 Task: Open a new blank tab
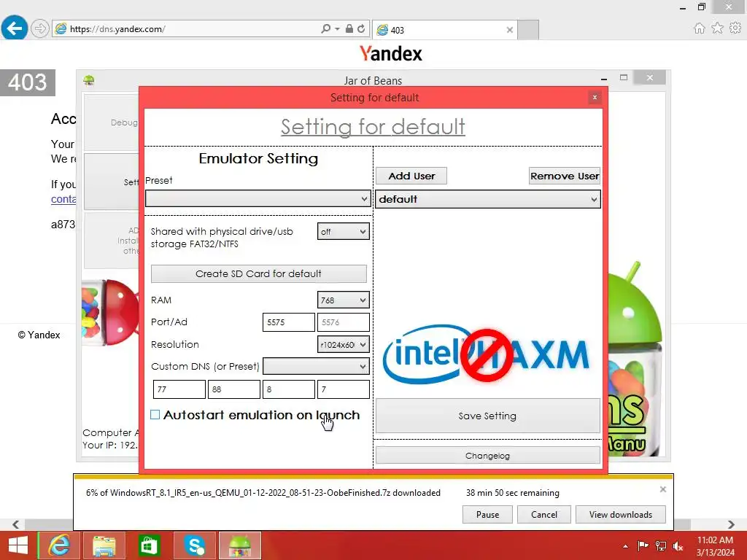point(528,30)
